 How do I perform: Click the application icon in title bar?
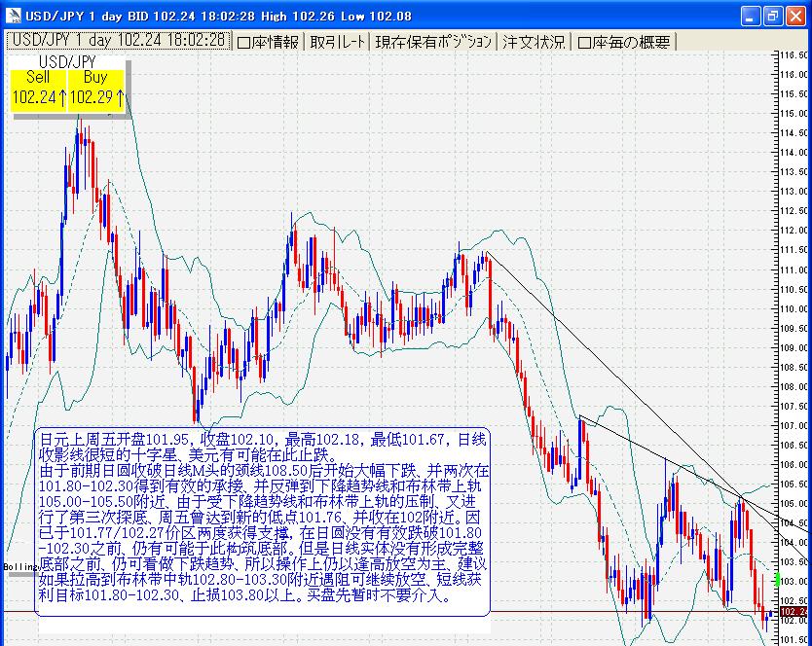click(13, 15)
